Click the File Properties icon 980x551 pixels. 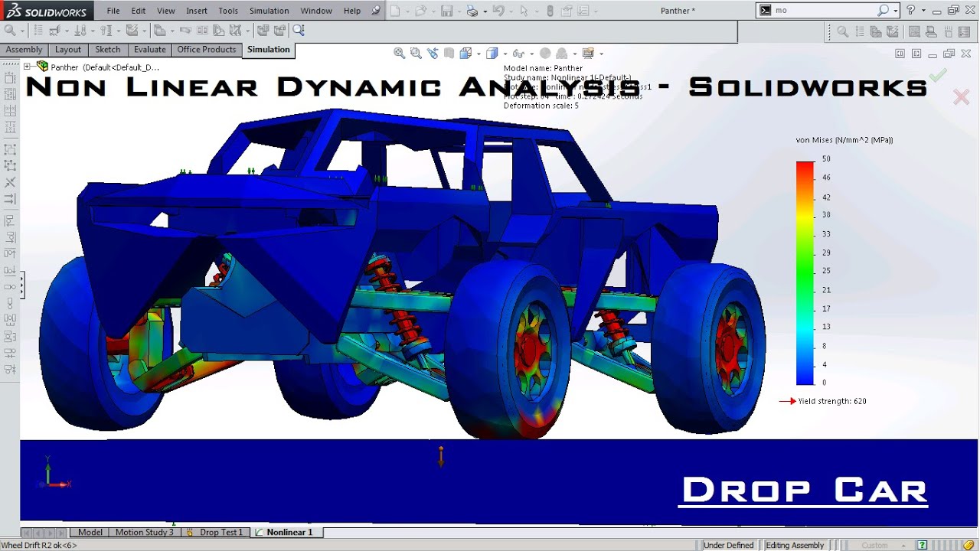[x=567, y=11]
